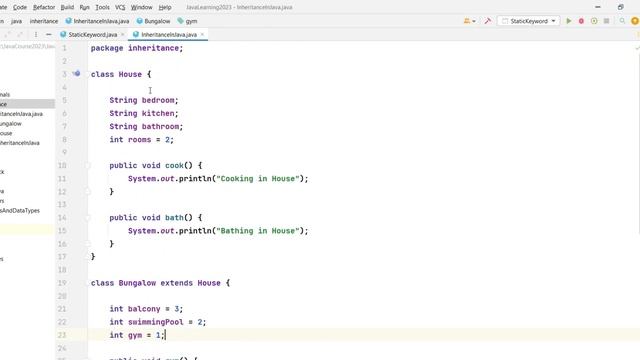The image size is (640, 360).
Task: Click the fold end marker at line 16
Action: pos(87,244)
